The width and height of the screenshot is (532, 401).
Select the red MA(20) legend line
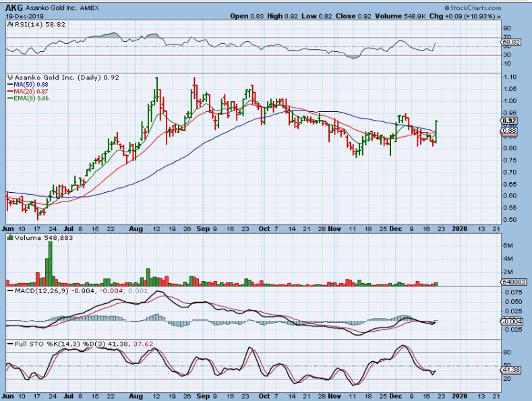point(10,92)
